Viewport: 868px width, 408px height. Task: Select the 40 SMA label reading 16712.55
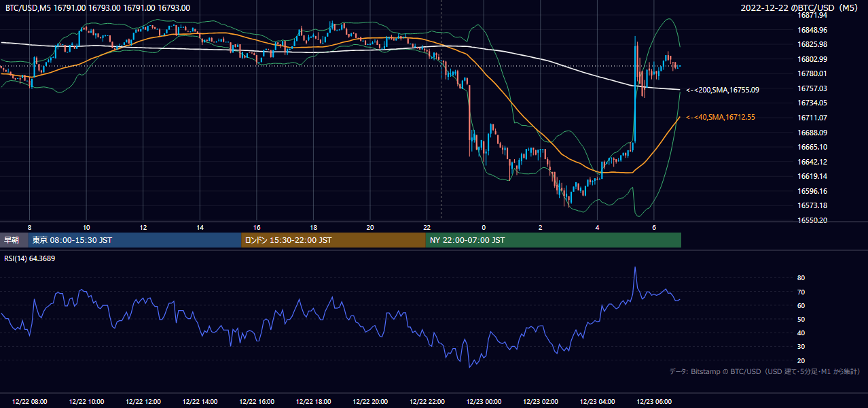721,117
